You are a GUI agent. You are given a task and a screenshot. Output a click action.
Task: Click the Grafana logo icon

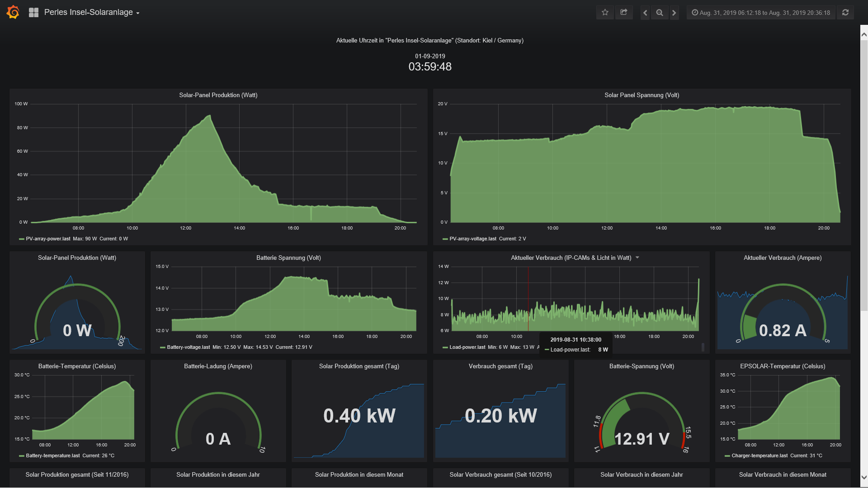point(13,12)
